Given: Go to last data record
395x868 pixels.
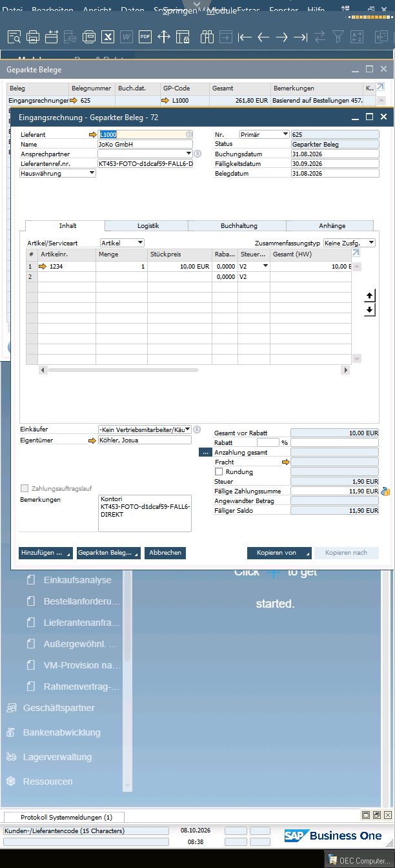Looking at the screenshot, I should coord(301,37).
